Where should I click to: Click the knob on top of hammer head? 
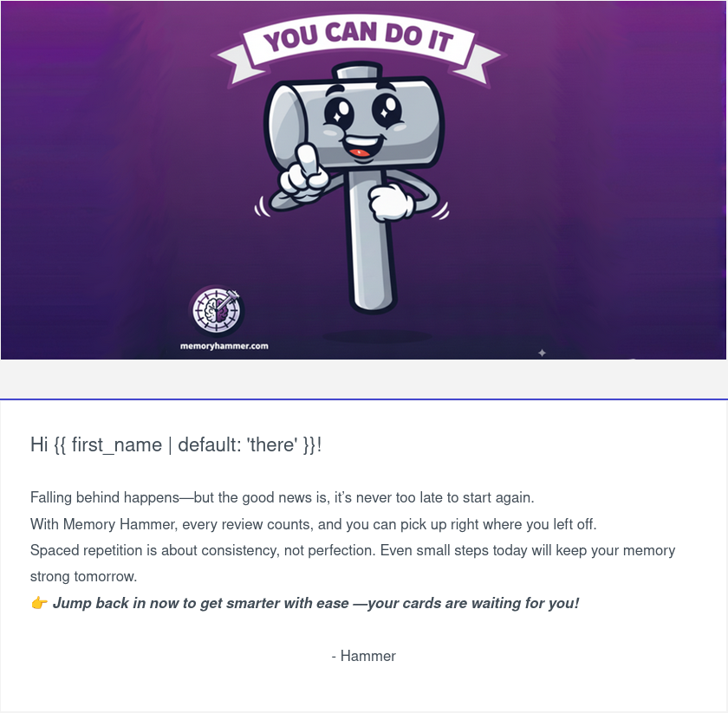(356, 73)
